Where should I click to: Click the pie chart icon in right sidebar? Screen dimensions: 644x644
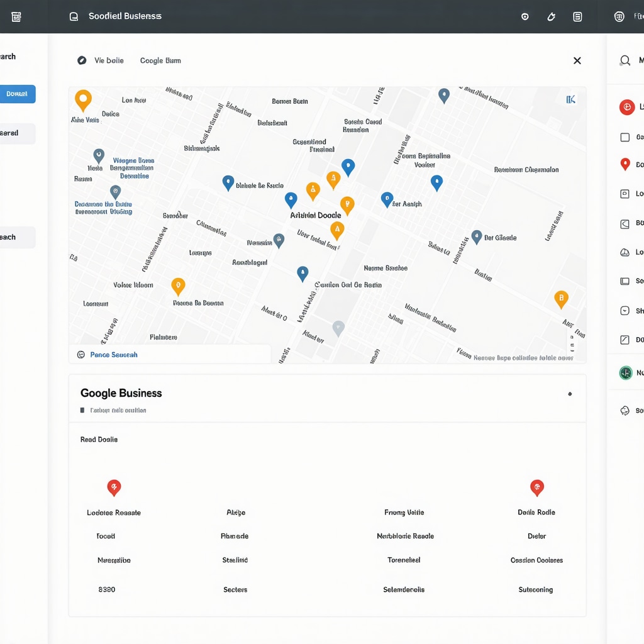(625, 252)
